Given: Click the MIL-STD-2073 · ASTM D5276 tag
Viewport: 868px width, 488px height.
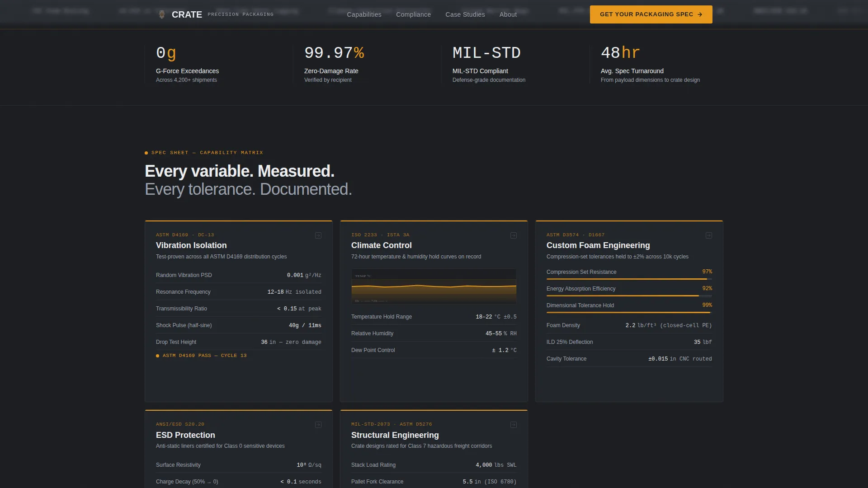Looking at the screenshot, I should pyautogui.click(x=392, y=424).
